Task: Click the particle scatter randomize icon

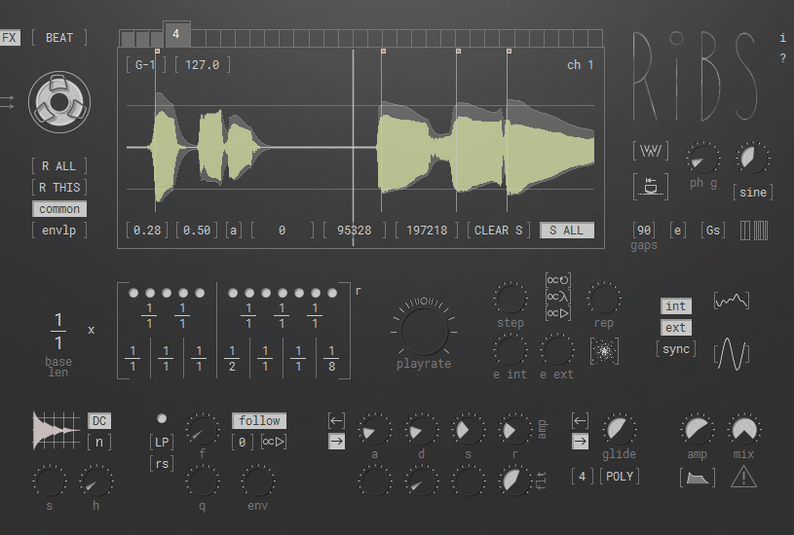Action: click(x=604, y=351)
